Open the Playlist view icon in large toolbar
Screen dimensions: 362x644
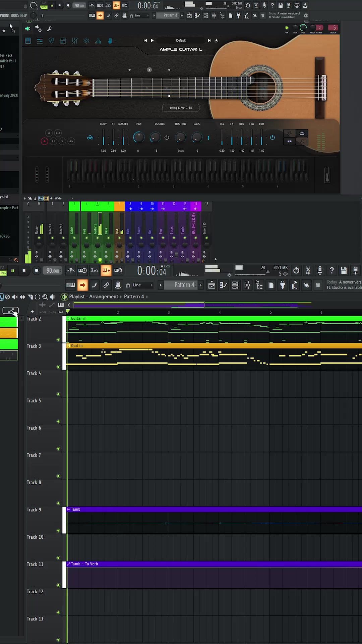[x=212, y=285]
